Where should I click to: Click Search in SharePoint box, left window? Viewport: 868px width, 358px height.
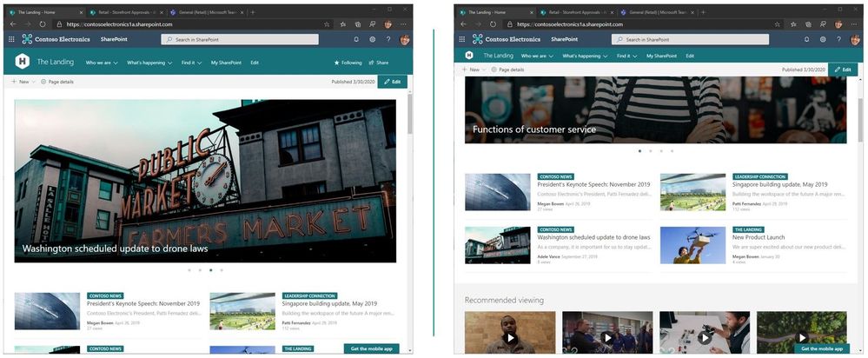tap(240, 39)
